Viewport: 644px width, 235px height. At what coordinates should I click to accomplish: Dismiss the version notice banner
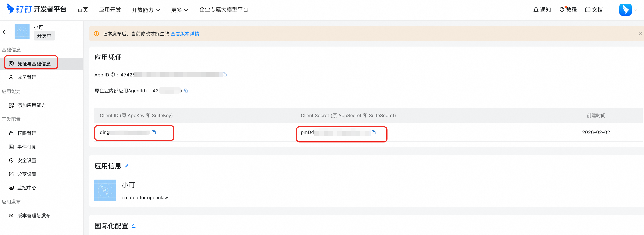[x=640, y=33]
